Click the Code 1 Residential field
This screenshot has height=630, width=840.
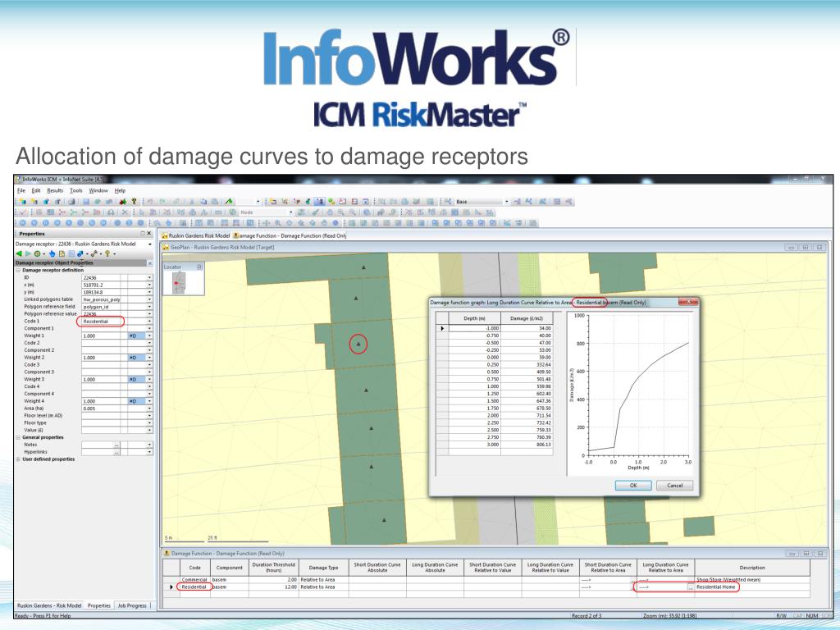point(101,322)
